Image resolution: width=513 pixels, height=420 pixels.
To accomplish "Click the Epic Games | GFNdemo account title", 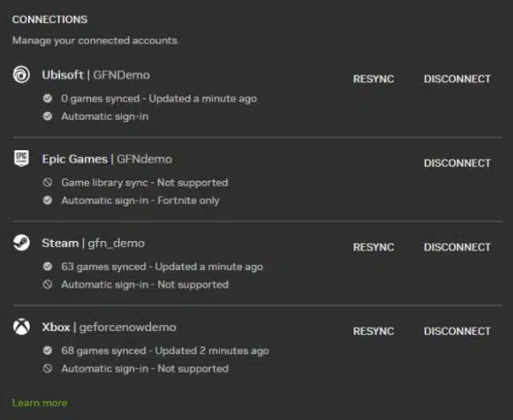I will [107, 159].
